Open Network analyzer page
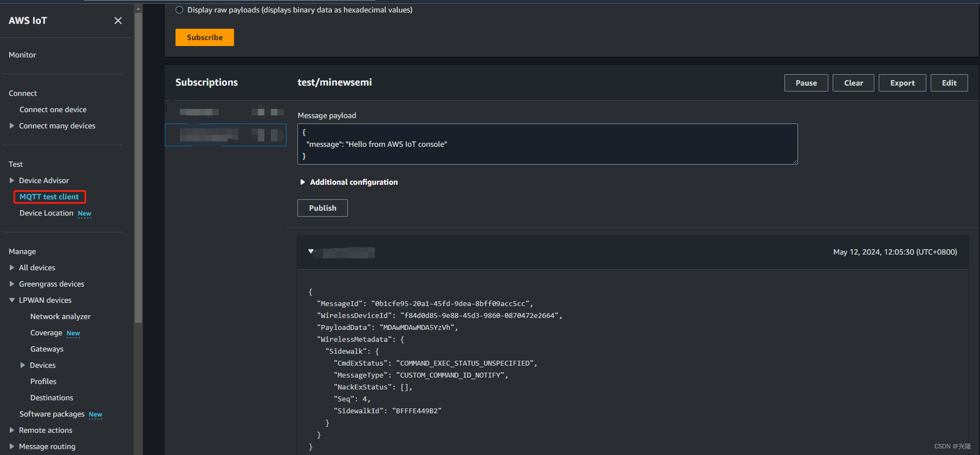980x455 pixels. (60, 316)
